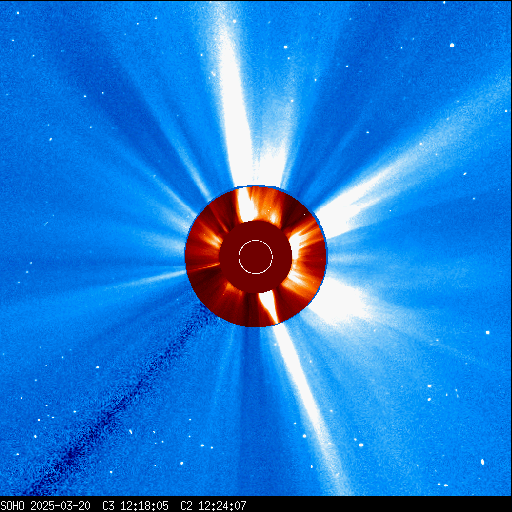Image resolution: width=512 pixels, height=512 pixels.
Task: Select the SOHO label in the caption bar
Action: (12, 506)
